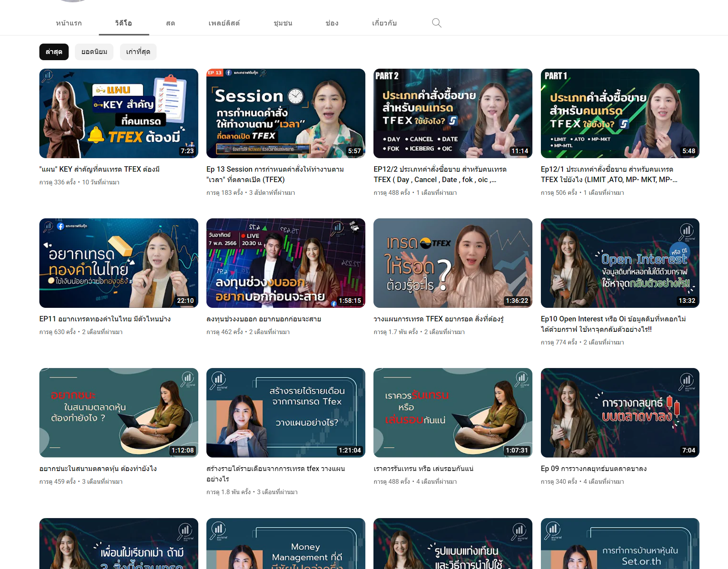
Task: Open the Open Interest video thumbnail
Action: [x=620, y=263]
